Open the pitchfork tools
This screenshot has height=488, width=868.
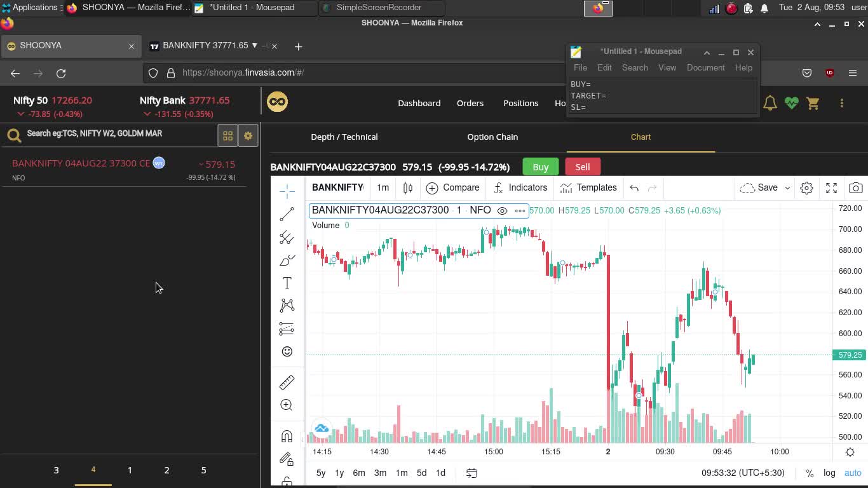tap(287, 237)
